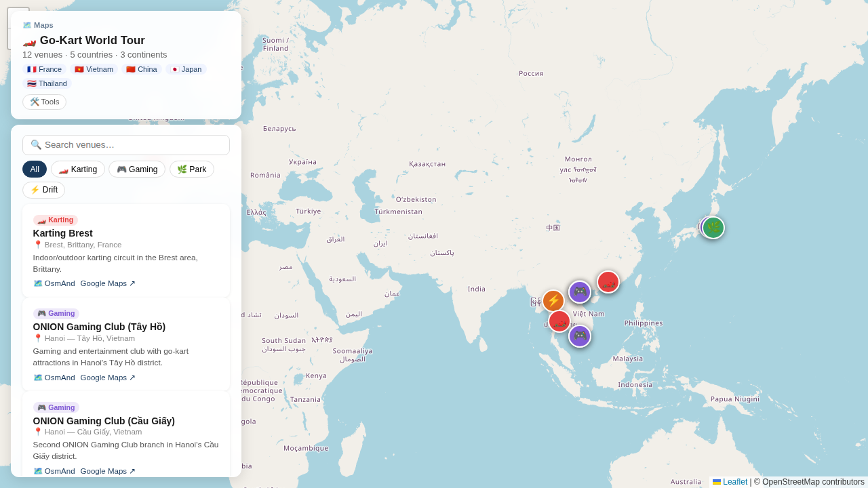Show only Drift venues
The width and height of the screenshot is (868, 488).
click(43, 190)
